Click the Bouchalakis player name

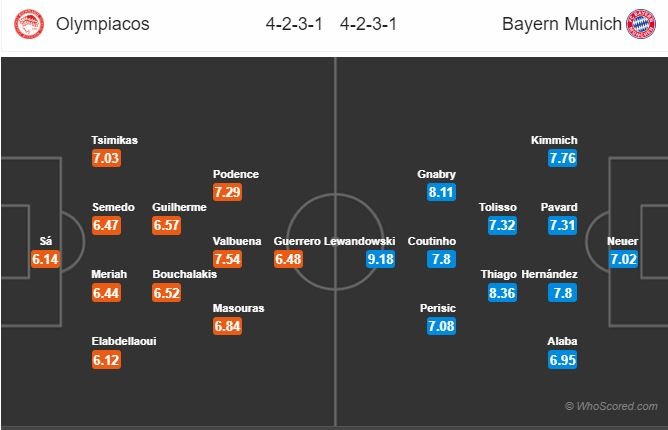click(x=185, y=274)
